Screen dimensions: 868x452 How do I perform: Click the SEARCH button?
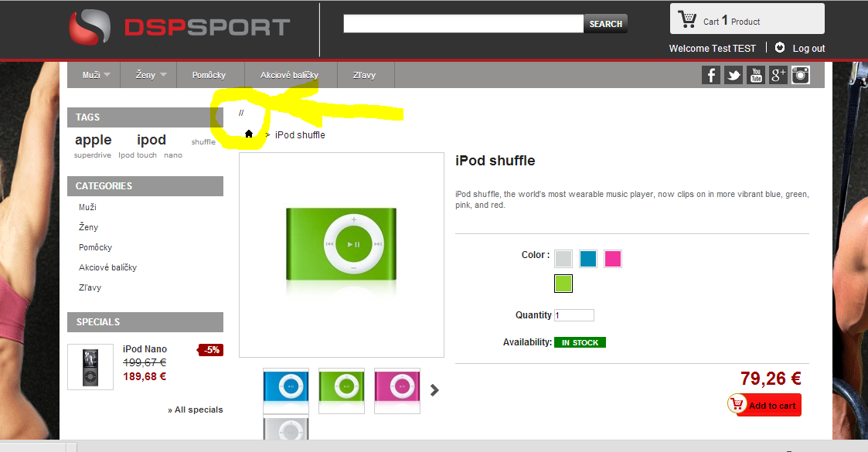coord(606,24)
